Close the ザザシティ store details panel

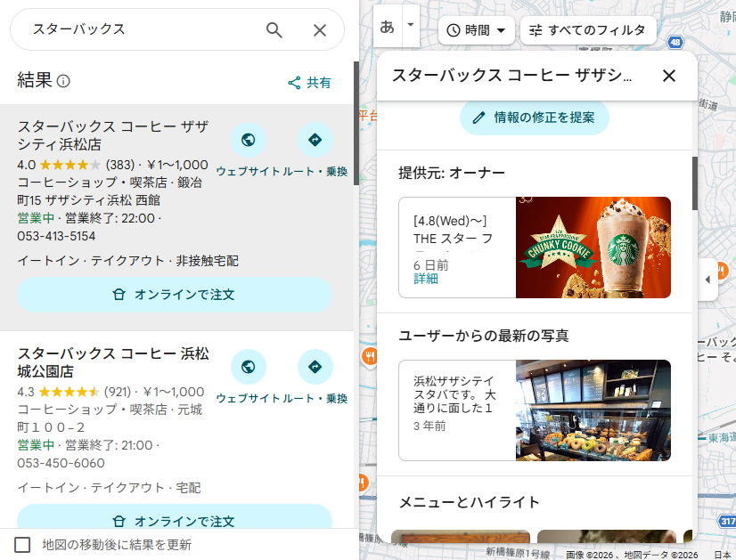click(x=669, y=76)
